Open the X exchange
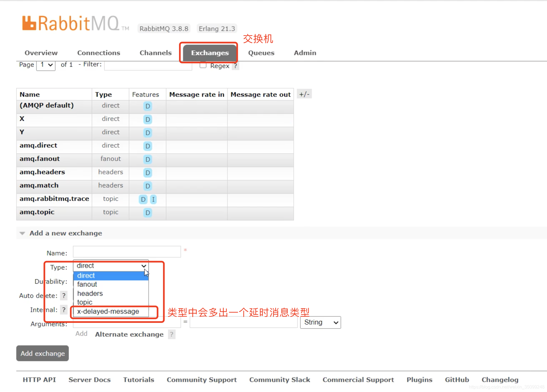This screenshot has width=547, height=392. click(22, 119)
